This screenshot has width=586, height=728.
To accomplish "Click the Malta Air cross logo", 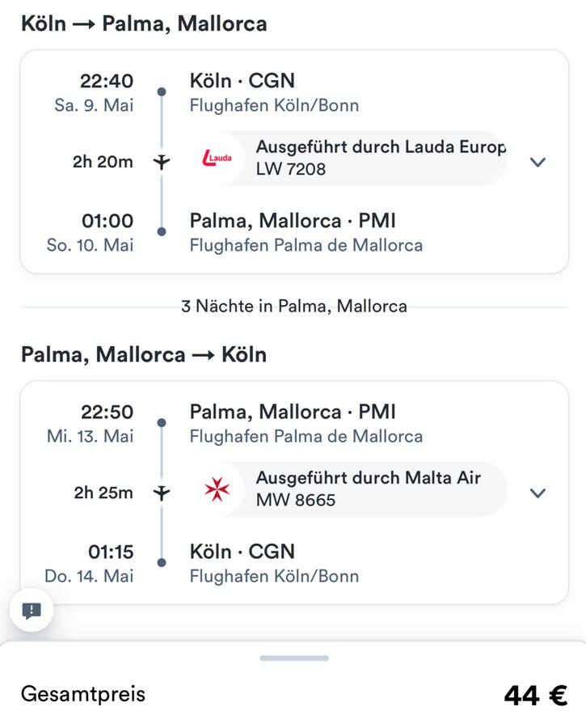I will tap(217, 489).
